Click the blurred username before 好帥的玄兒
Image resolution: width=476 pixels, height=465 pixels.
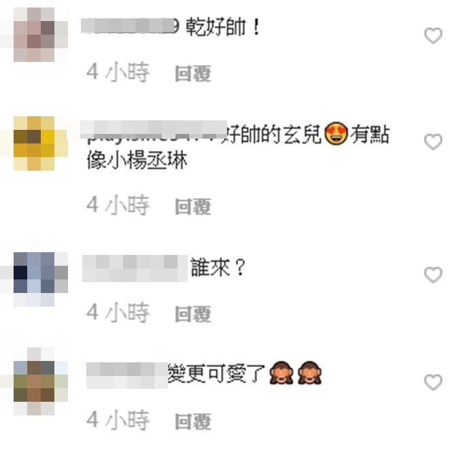(154, 130)
